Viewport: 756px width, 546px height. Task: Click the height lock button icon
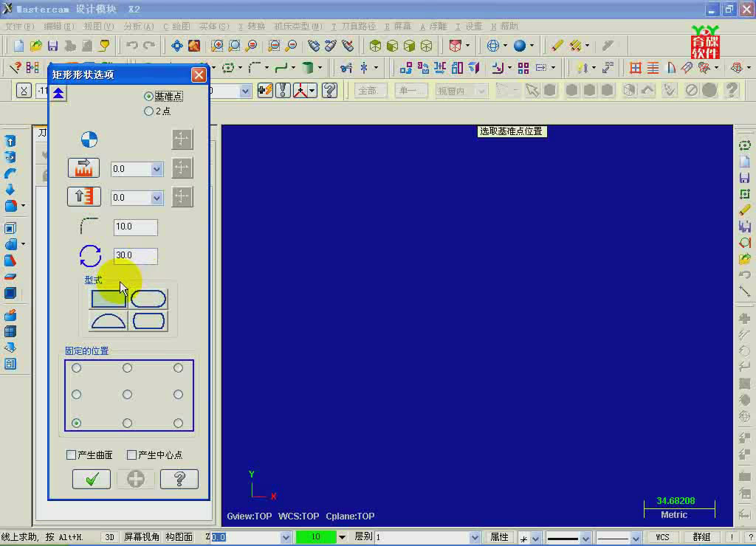click(x=83, y=196)
